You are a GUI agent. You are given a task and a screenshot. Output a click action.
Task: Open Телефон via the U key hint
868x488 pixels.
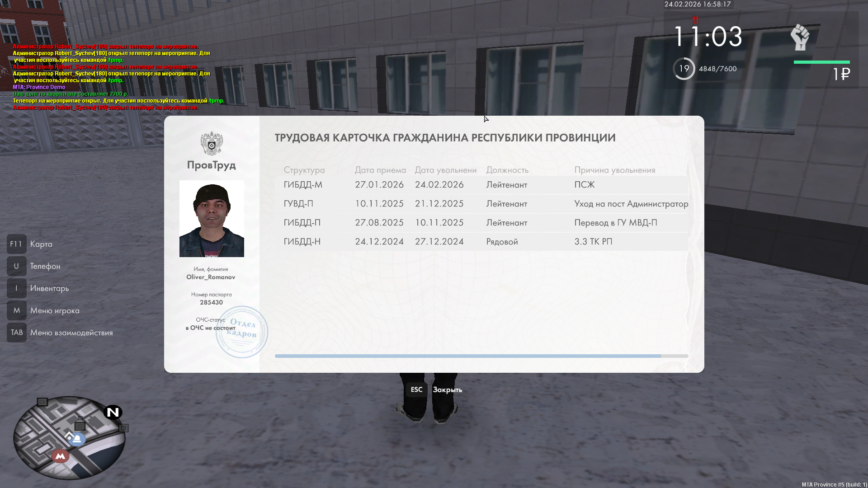click(17, 266)
